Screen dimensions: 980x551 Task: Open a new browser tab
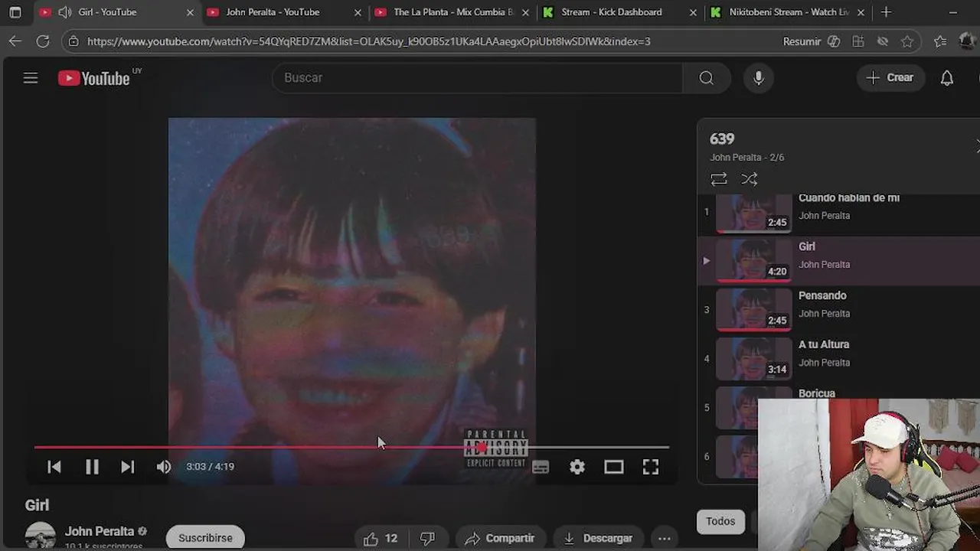point(886,12)
